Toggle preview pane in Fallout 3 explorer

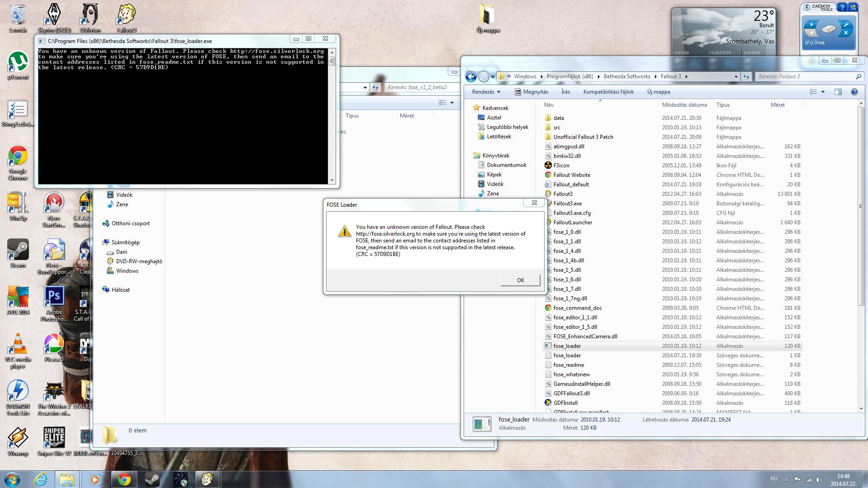tap(838, 92)
